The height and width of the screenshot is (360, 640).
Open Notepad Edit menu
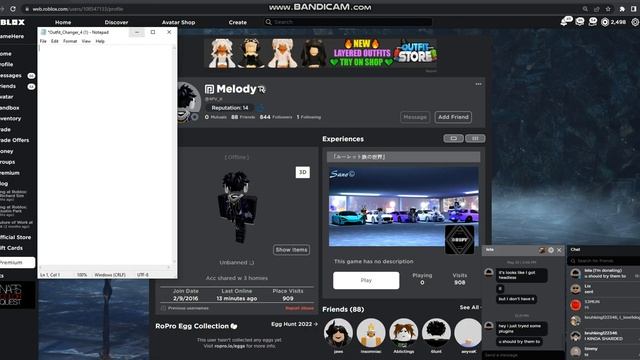point(55,41)
